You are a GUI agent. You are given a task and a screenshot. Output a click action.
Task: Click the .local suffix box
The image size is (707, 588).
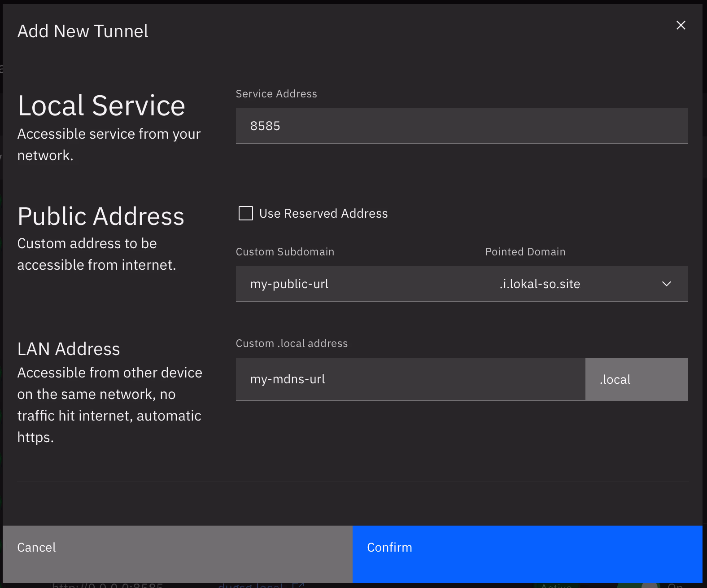[637, 379]
